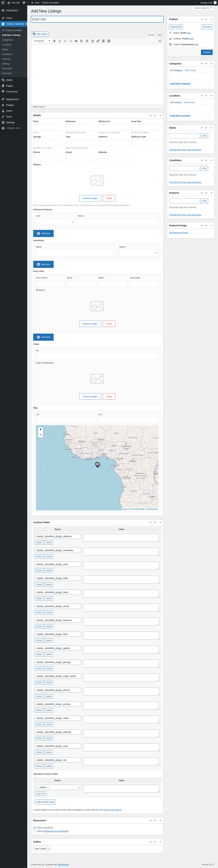Update the clasify_classified_plugin_zip custom field
The width and height of the screenshot is (218, 868).
click(x=48, y=766)
